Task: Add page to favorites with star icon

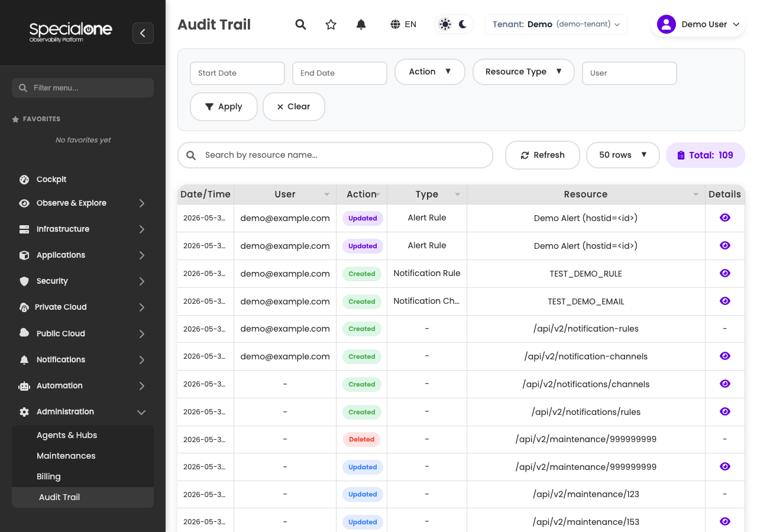Action: (x=331, y=24)
